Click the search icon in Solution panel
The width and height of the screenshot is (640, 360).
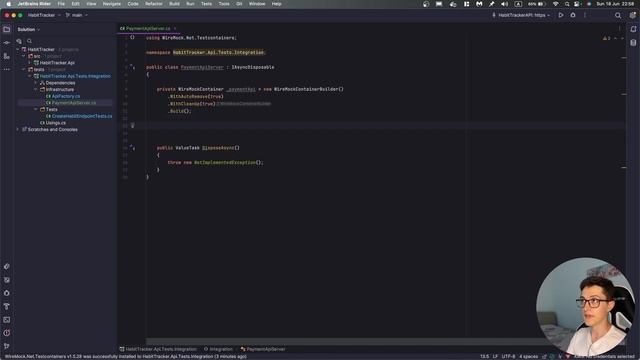[29, 41]
